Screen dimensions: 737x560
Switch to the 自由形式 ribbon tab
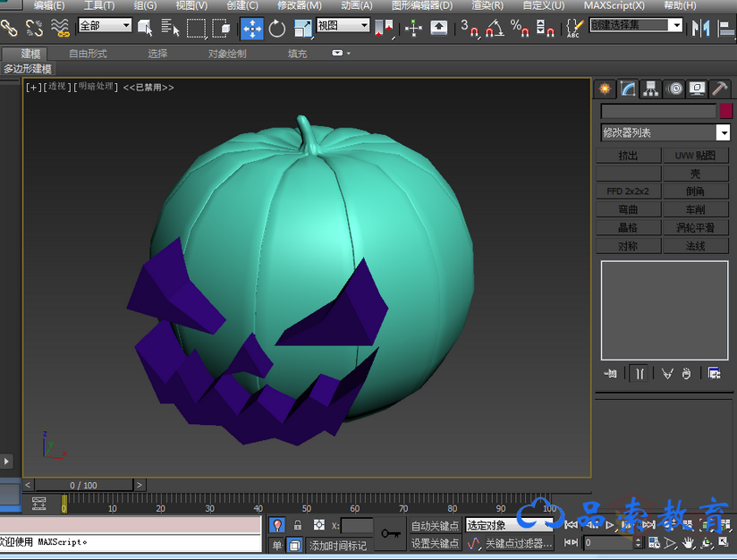point(88,54)
